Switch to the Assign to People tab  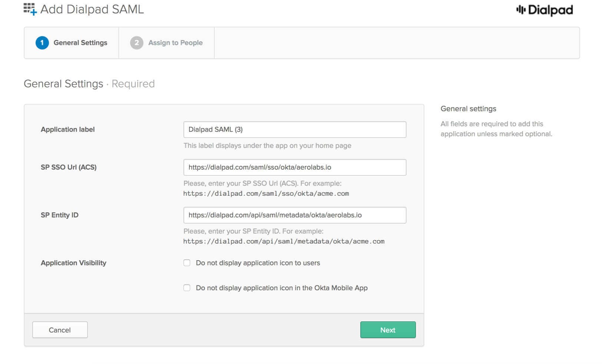click(175, 43)
